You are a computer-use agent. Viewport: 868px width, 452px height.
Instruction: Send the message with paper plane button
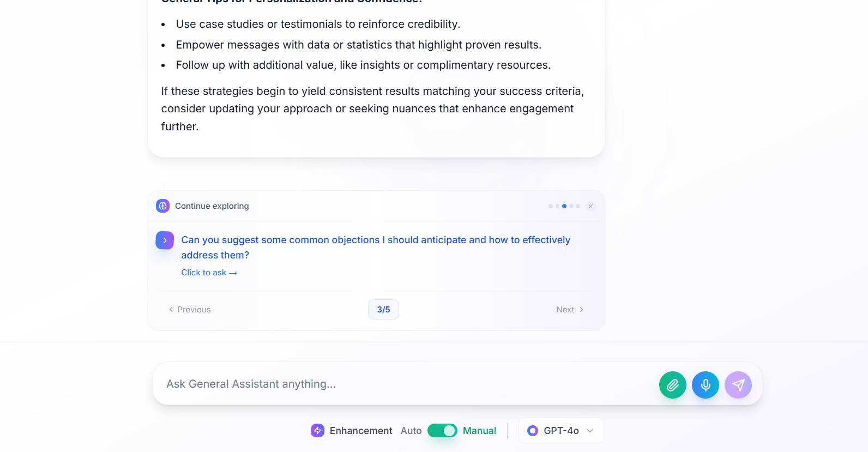tap(738, 385)
